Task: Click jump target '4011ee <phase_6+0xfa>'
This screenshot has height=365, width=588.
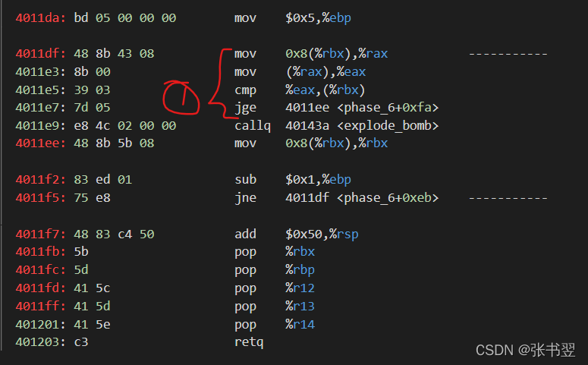Action: pos(362,107)
